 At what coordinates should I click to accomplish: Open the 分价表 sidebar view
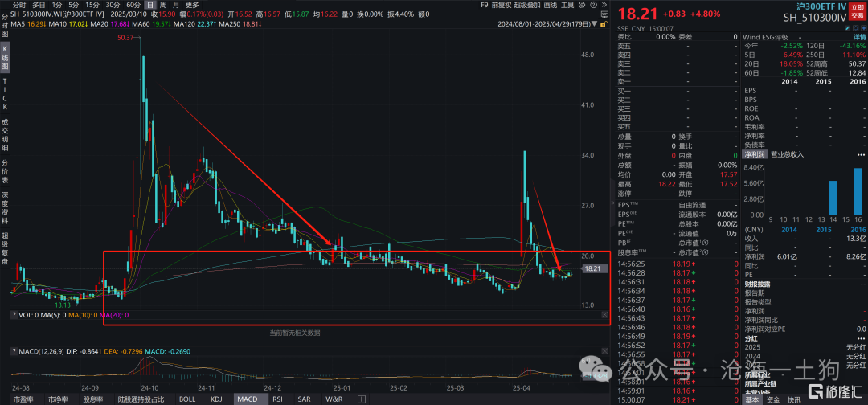coord(5,171)
